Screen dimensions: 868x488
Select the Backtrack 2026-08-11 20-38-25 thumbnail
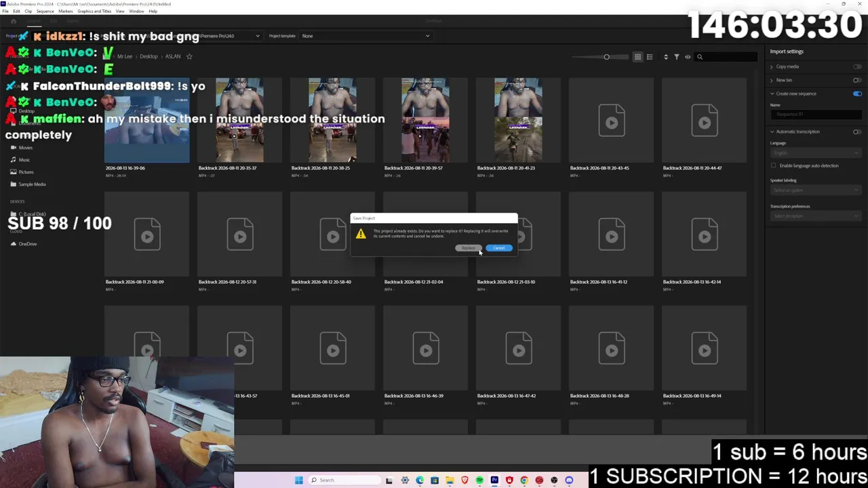tap(333, 121)
